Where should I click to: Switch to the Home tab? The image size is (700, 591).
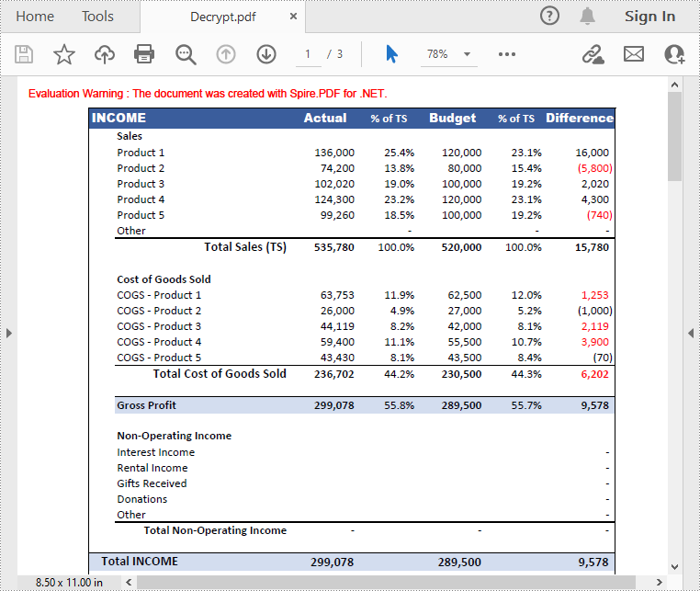[35, 17]
